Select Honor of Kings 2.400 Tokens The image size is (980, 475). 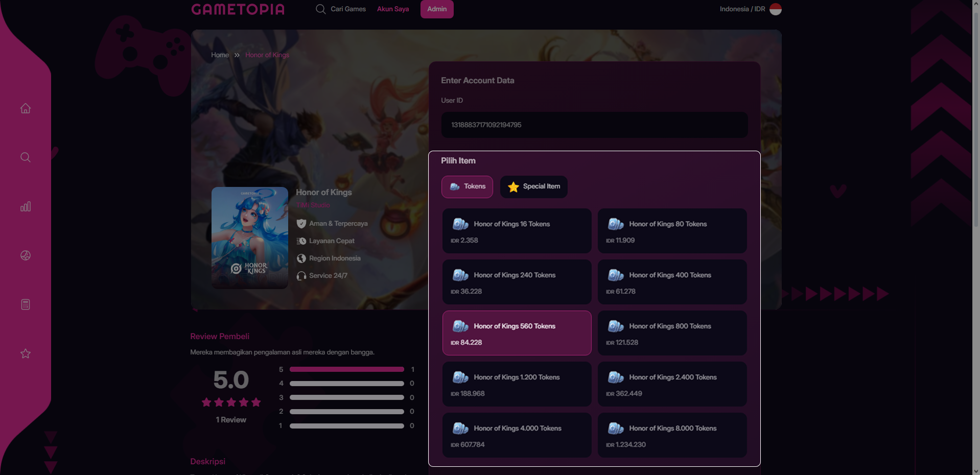pos(672,384)
